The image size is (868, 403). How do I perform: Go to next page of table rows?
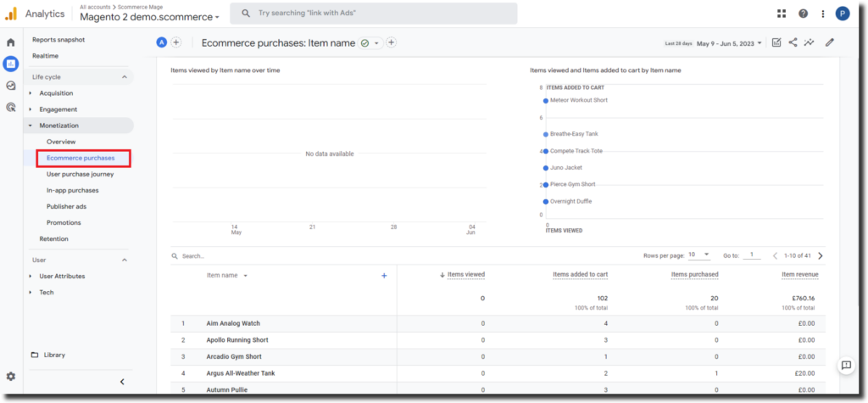click(821, 255)
